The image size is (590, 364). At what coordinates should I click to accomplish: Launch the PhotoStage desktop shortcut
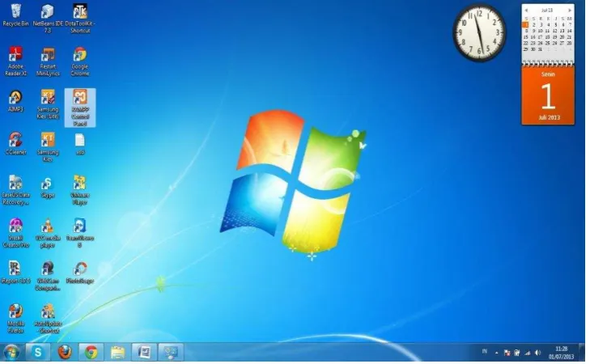[80, 273]
